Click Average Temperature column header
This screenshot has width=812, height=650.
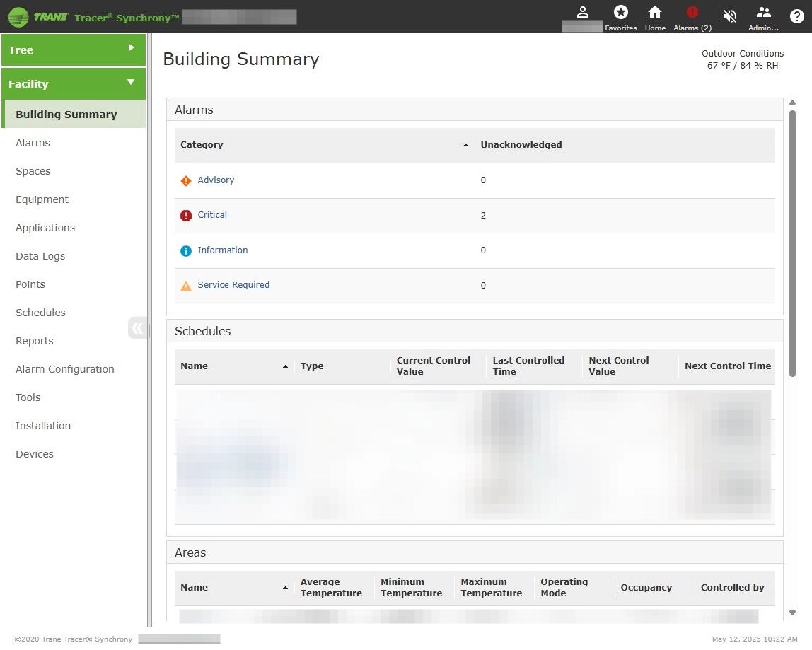pyautogui.click(x=331, y=587)
